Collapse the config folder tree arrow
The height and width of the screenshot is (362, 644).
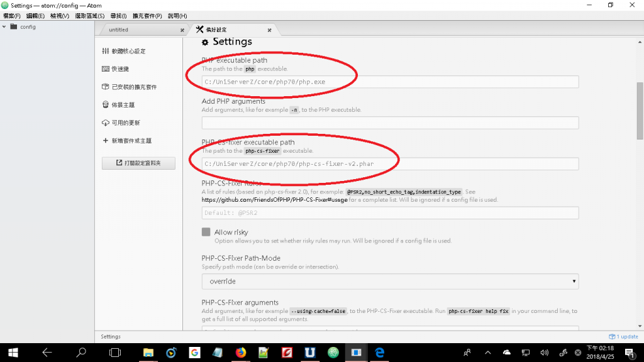click(4, 26)
